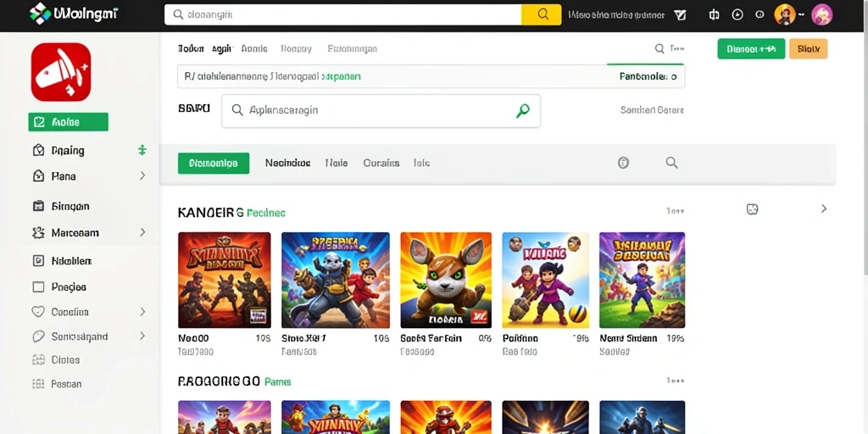Click the green Dloneoniga filter button
The image size is (868, 434).
[x=213, y=164]
